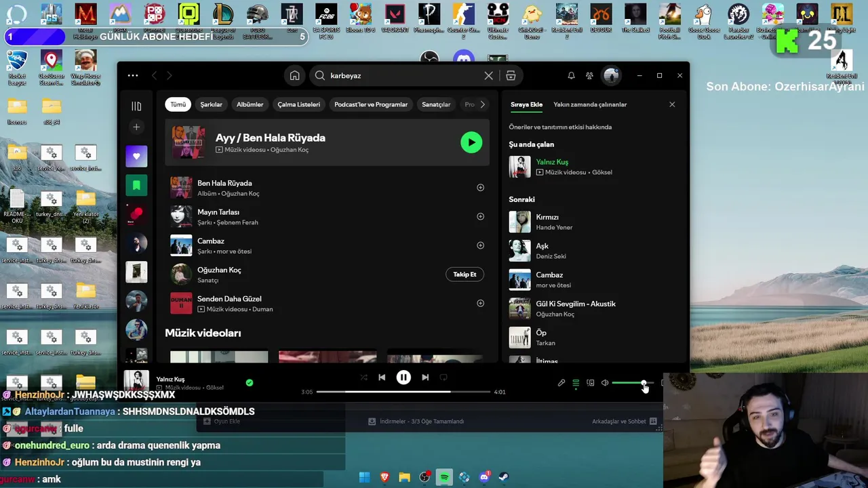This screenshot has height=488, width=868.
Task: Switch to Yakın zamanda çalınanlar tab
Action: pyautogui.click(x=590, y=104)
